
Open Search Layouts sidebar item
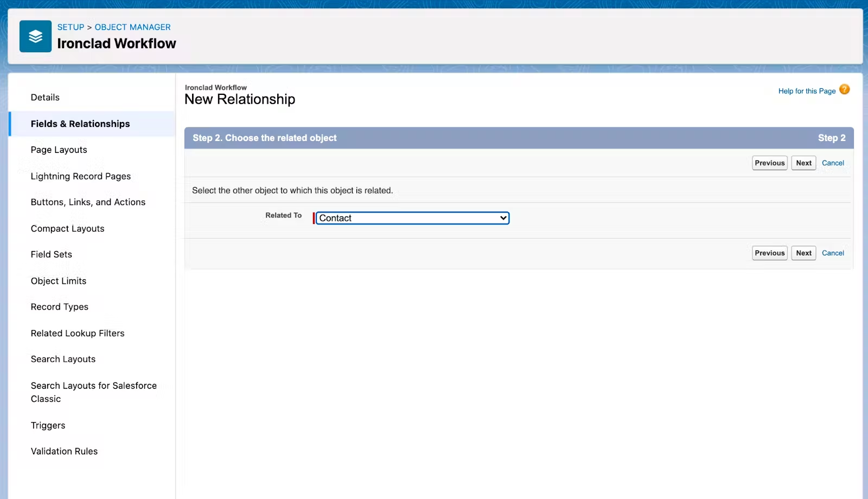63,359
